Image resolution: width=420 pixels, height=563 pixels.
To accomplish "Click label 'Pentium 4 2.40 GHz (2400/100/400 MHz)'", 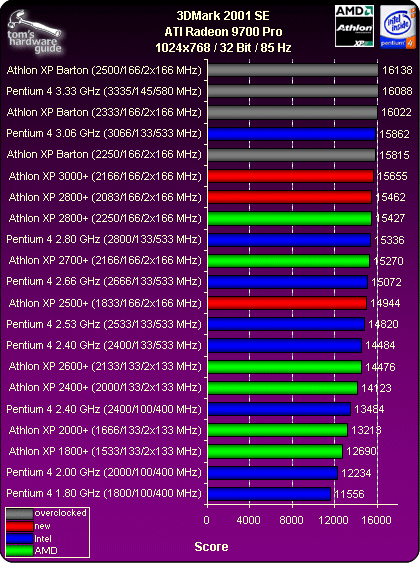I will click(104, 409).
